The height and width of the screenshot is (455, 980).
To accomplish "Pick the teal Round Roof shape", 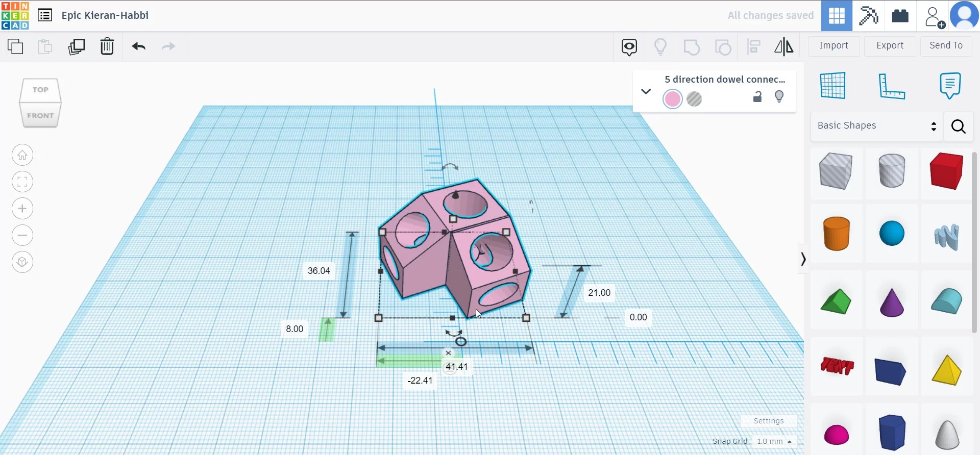I will [947, 301].
